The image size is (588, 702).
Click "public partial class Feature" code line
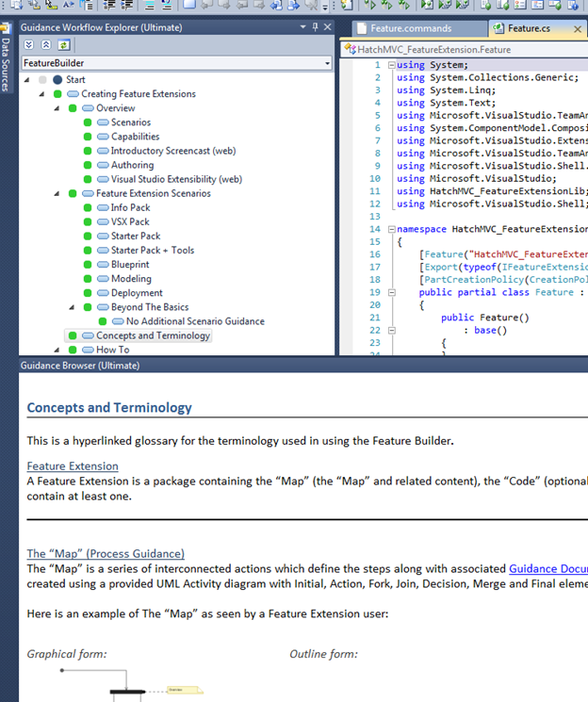tap(501, 292)
